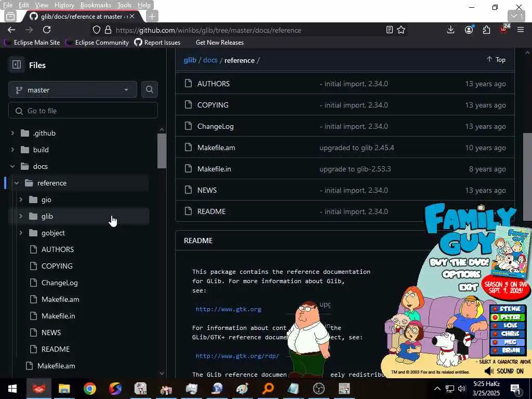
Task: Open the History menu
Action: [x=64, y=5]
